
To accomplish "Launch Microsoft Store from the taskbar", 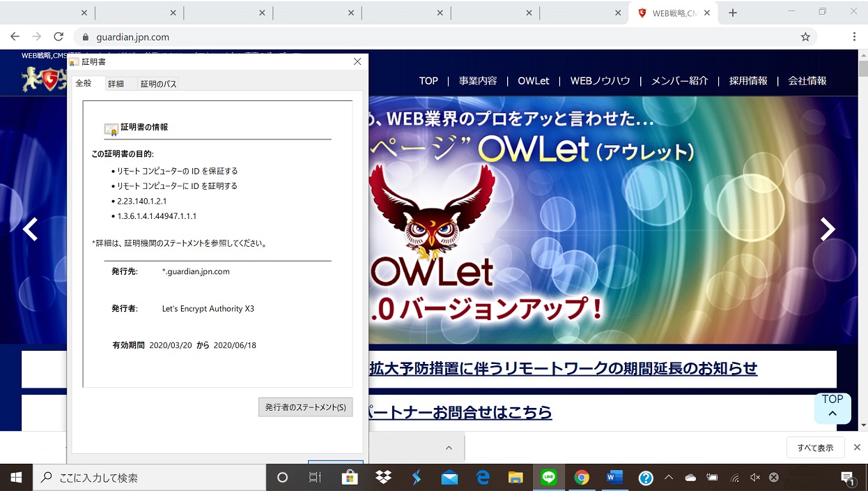I will (x=350, y=478).
